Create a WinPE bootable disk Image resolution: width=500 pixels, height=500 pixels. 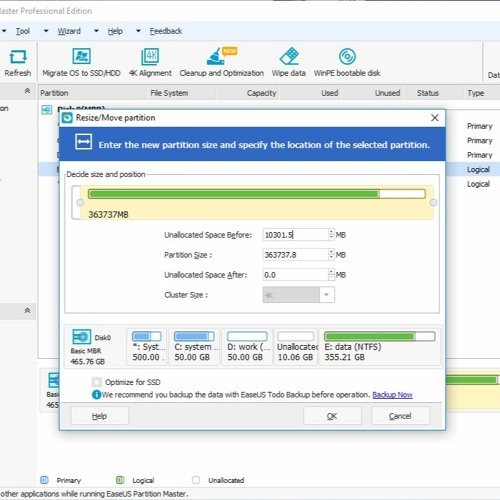coord(347,63)
